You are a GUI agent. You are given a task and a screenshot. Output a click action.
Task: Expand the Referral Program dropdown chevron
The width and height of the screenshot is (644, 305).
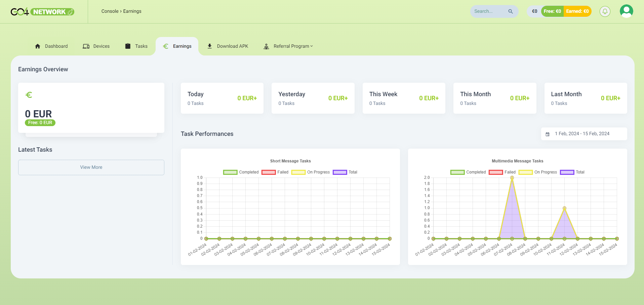[312, 46]
